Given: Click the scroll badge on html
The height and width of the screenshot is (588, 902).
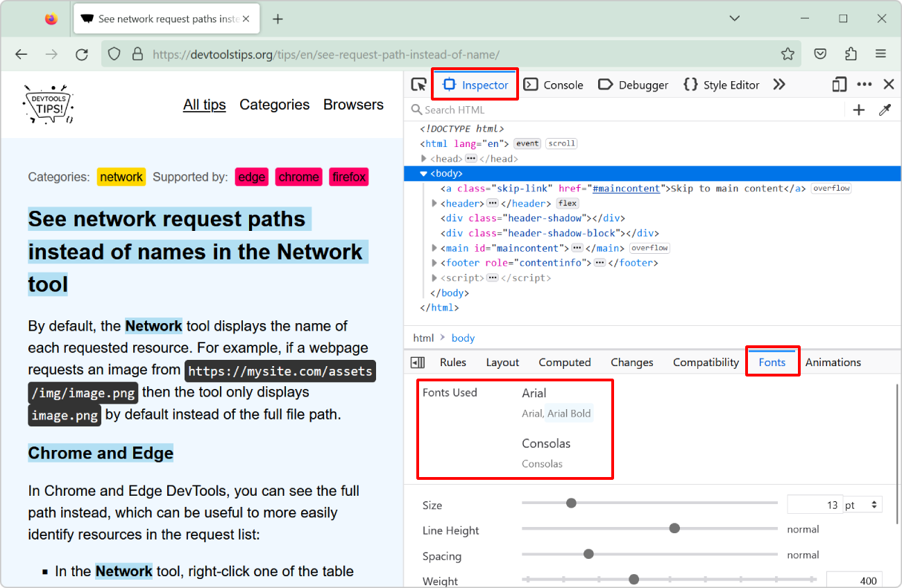Looking at the screenshot, I should (x=561, y=144).
